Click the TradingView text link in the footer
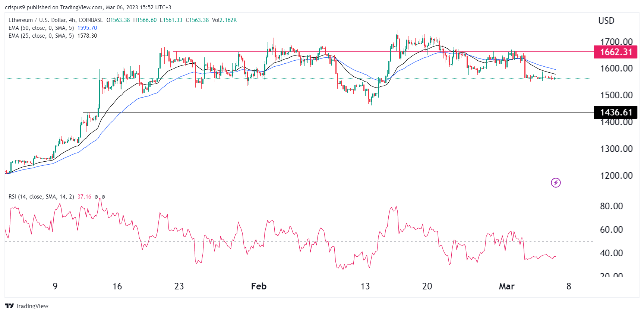Screen dimensions: 644x314 point(32,306)
